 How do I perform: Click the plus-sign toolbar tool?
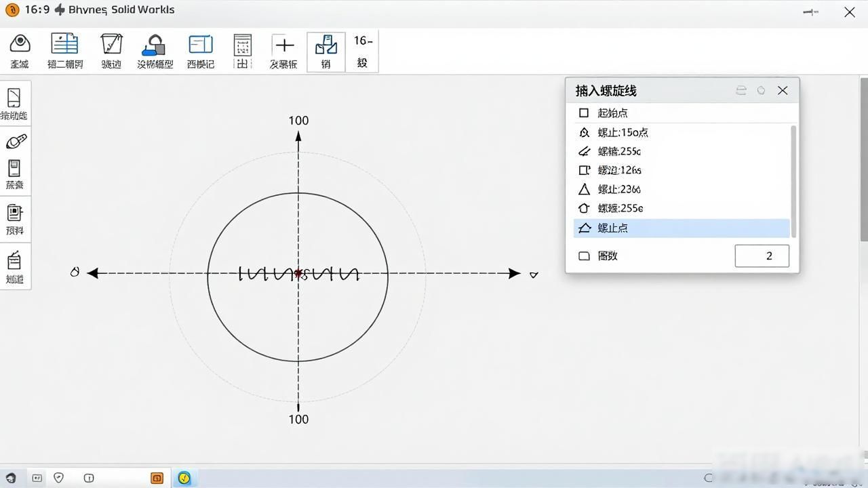(x=284, y=45)
